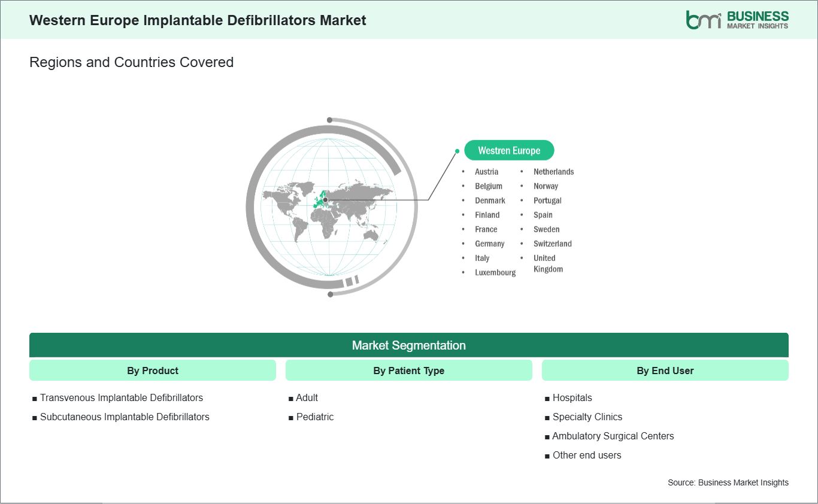Click Switzerland in the country list

coord(553,244)
